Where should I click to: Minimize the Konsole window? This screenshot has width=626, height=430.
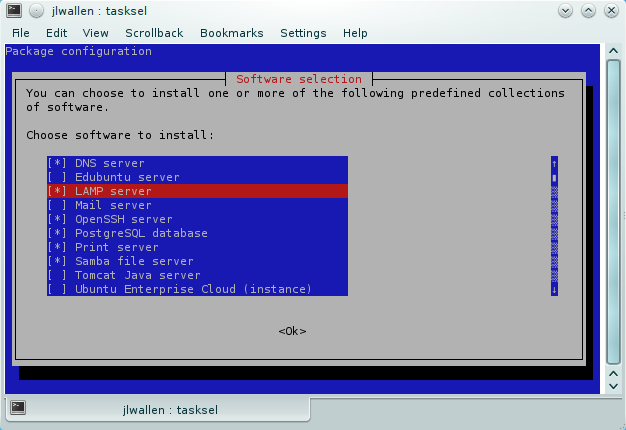click(x=565, y=11)
